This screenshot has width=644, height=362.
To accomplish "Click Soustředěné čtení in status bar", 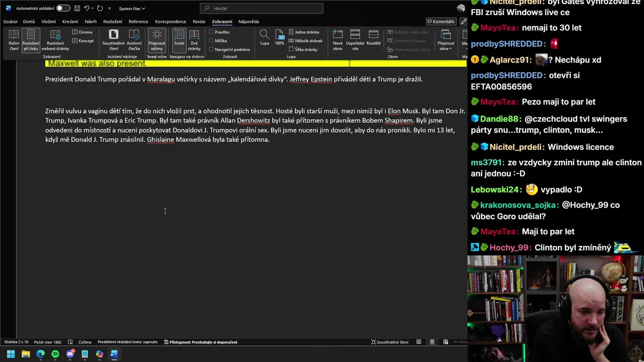I will [x=390, y=342].
